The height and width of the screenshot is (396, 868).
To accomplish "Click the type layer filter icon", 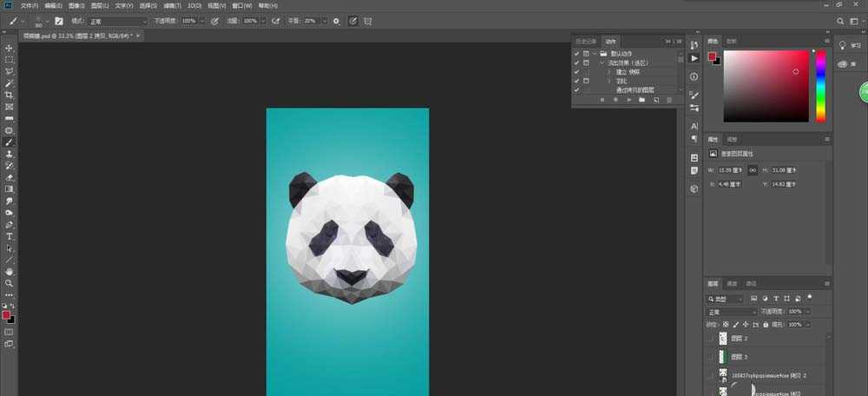I will pyautogui.click(x=776, y=298).
